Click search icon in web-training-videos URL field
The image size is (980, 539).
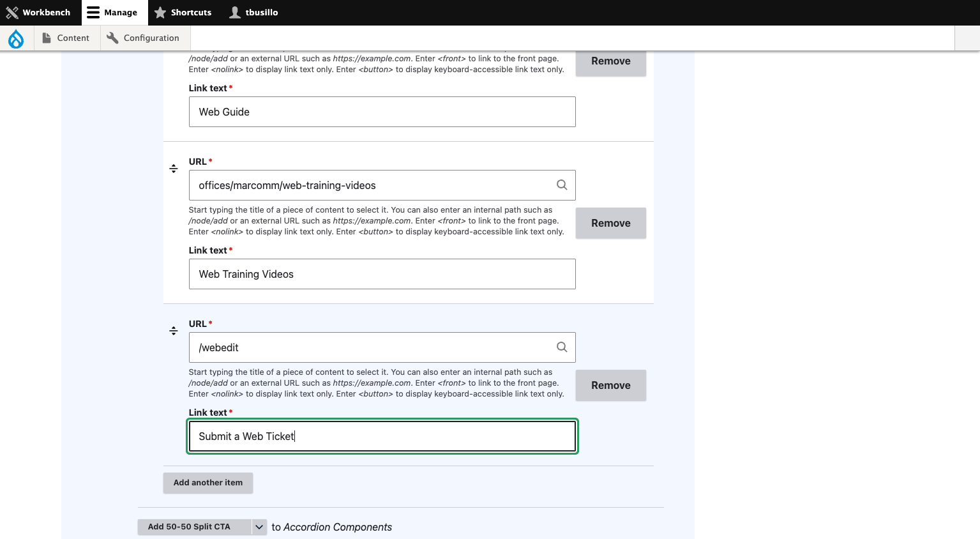(x=562, y=185)
